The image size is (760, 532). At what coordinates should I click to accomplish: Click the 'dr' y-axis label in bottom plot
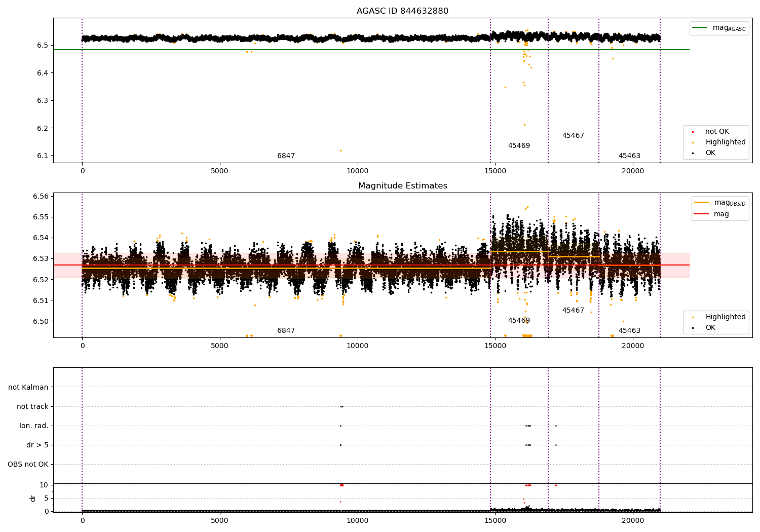point(33,498)
